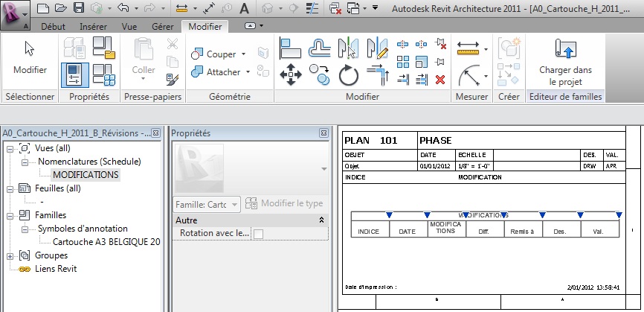Click Charger dans le projet button

click(x=565, y=62)
